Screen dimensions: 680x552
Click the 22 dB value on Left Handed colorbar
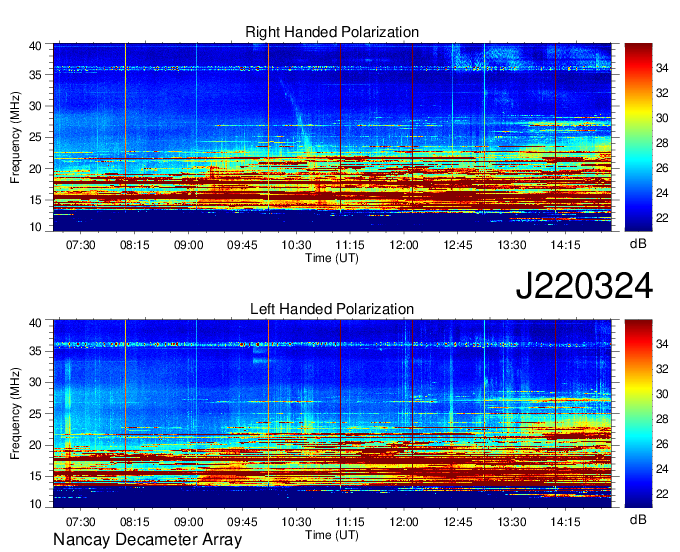pos(662,494)
